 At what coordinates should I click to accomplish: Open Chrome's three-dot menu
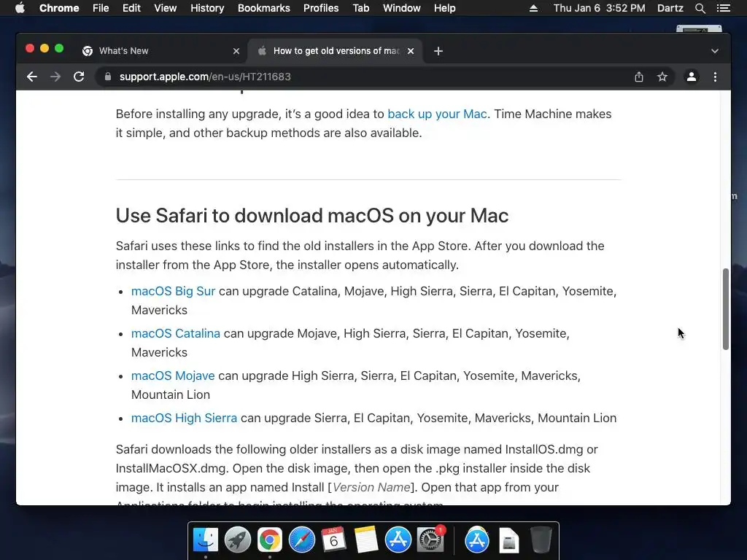[715, 77]
